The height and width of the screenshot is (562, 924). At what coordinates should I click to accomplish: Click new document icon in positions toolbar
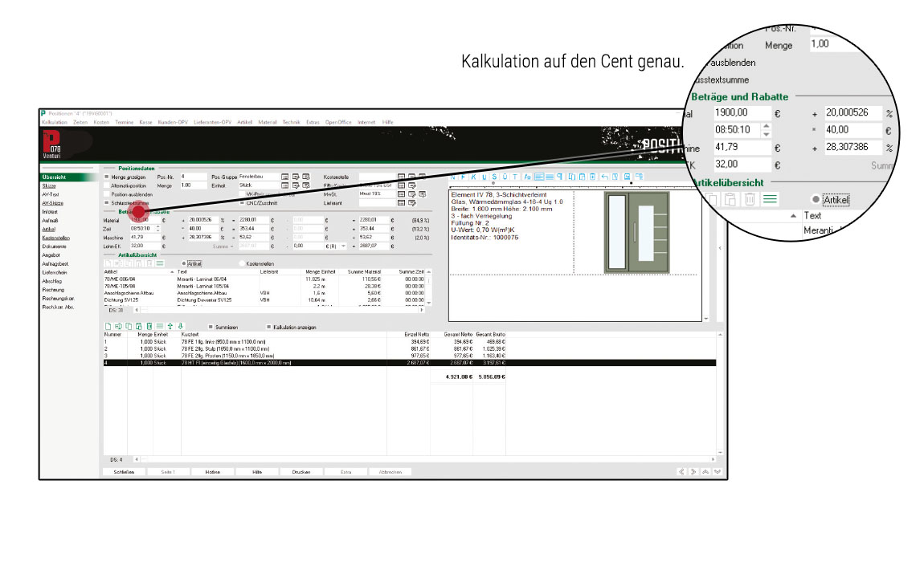tap(108, 327)
